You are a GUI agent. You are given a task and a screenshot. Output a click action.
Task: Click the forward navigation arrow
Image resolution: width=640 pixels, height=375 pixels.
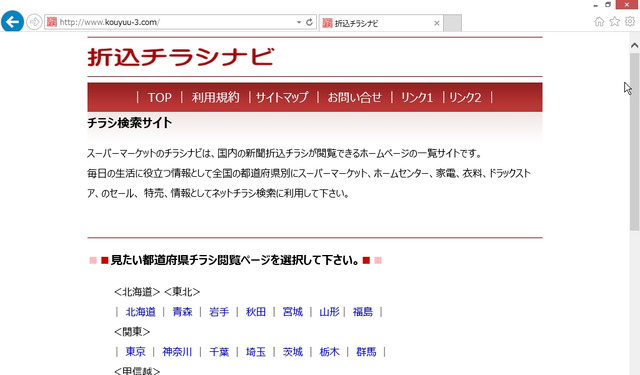pos(34,22)
